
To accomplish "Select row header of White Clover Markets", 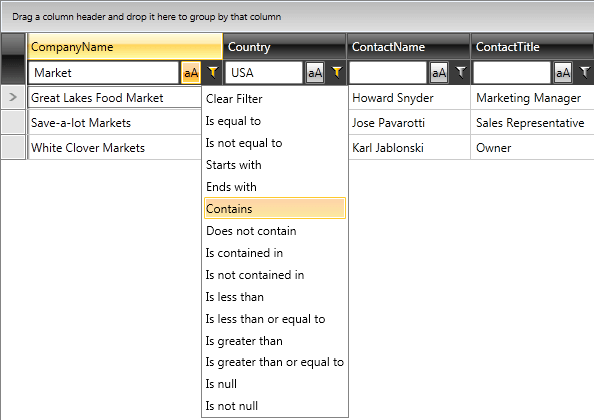I will 13,147.
